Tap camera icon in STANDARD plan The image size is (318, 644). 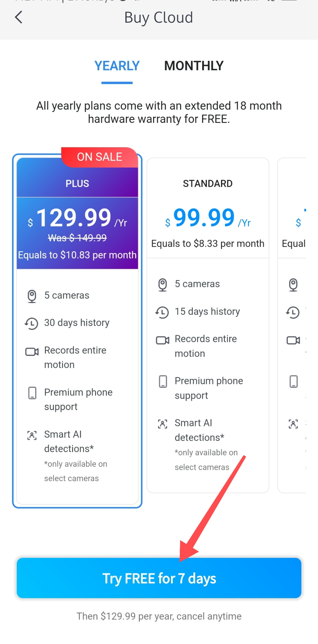[x=162, y=285]
